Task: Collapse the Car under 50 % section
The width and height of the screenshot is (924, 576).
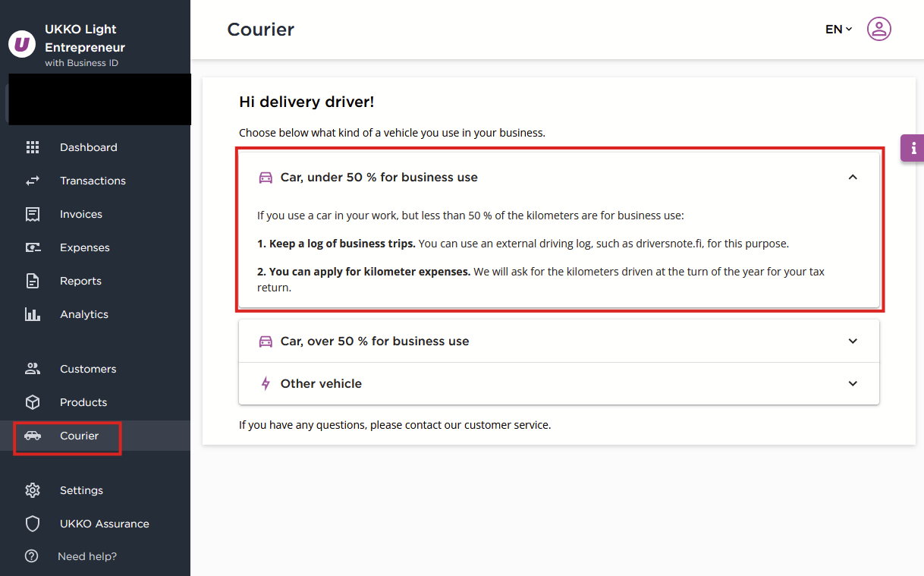Action: click(x=853, y=177)
